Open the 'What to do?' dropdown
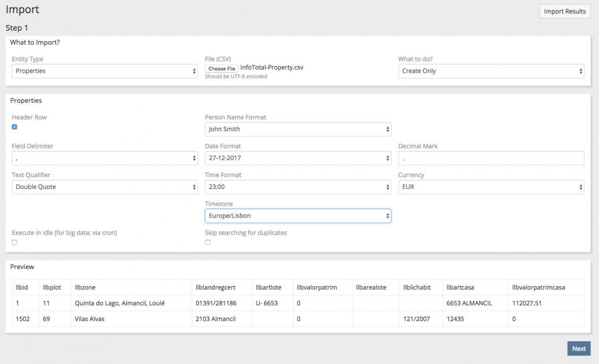Viewport: 599px width, 364px height. tap(491, 71)
